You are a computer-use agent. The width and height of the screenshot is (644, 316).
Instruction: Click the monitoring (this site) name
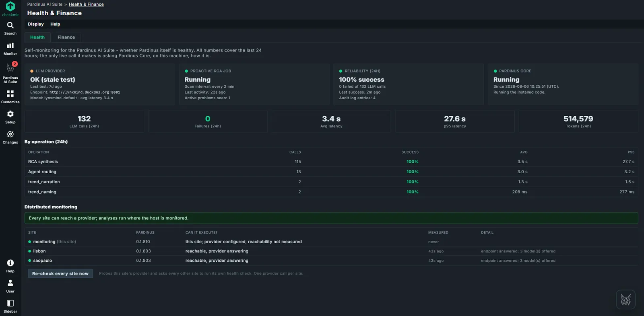pos(54,242)
